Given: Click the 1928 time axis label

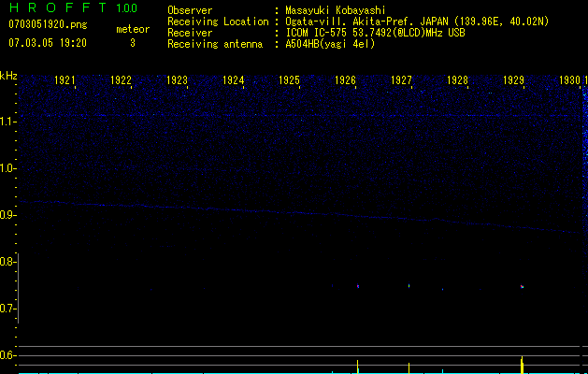Looking at the screenshot, I should pos(457,80).
